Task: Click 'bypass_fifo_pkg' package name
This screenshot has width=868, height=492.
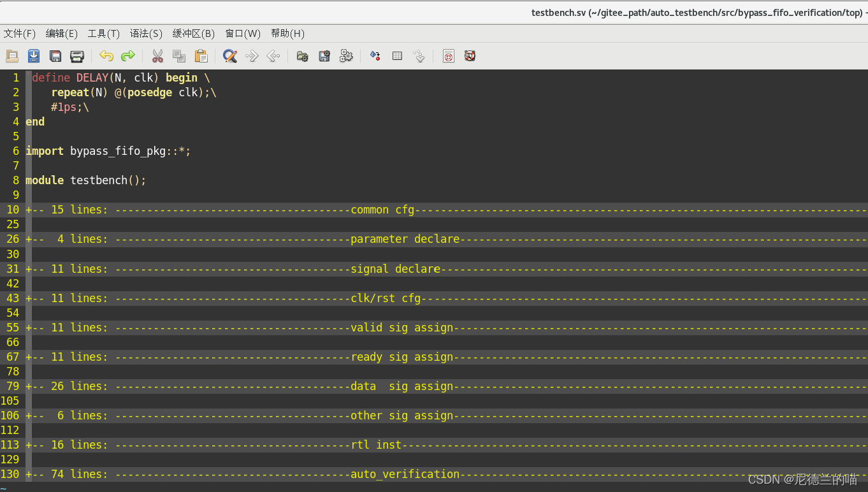Action: click(118, 151)
